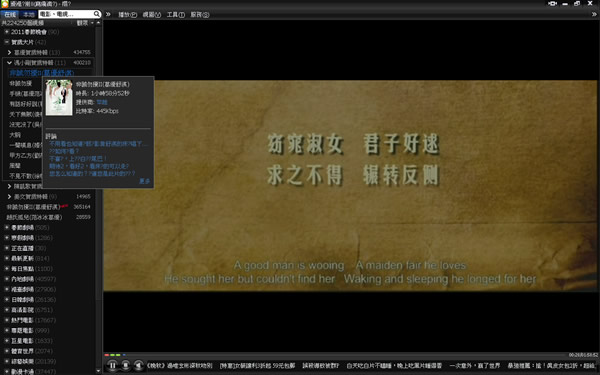The image size is (600, 375).
Task: Expand the category with count (505)
Action: tap(7, 228)
